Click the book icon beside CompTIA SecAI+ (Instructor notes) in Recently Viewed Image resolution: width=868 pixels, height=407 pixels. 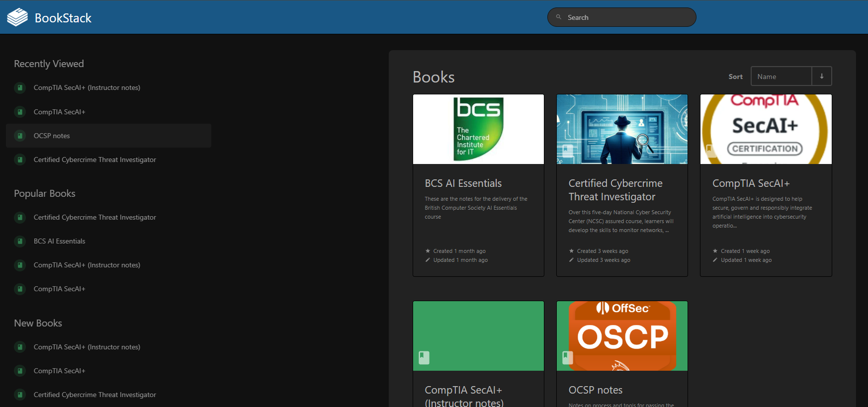20,88
